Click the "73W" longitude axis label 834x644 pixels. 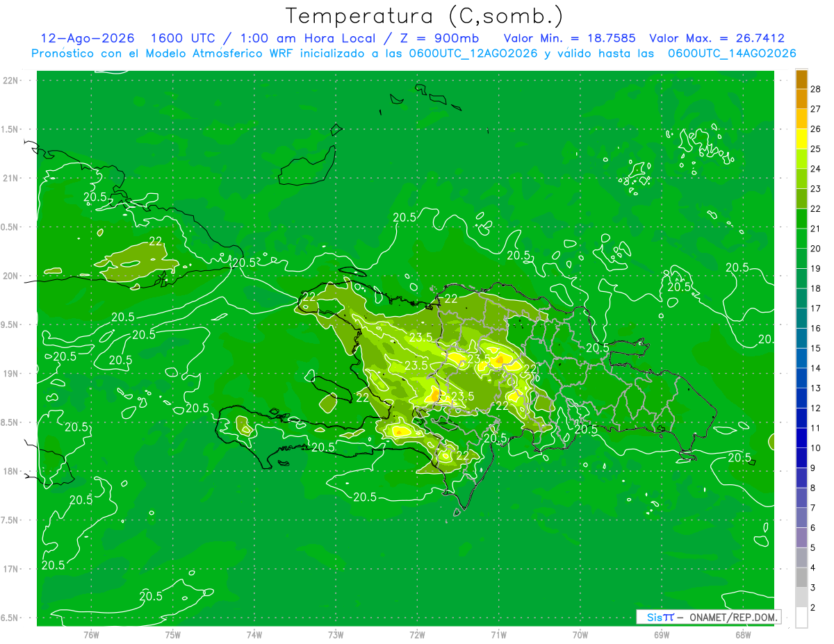click(x=336, y=635)
